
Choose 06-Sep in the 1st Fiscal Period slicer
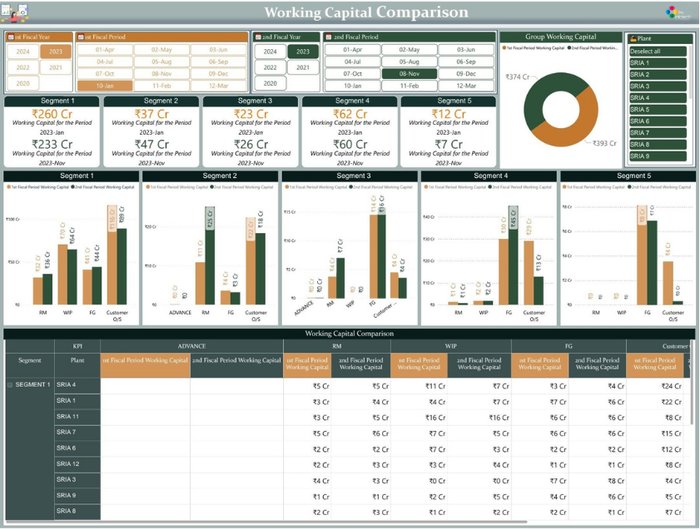tap(218, 62)
